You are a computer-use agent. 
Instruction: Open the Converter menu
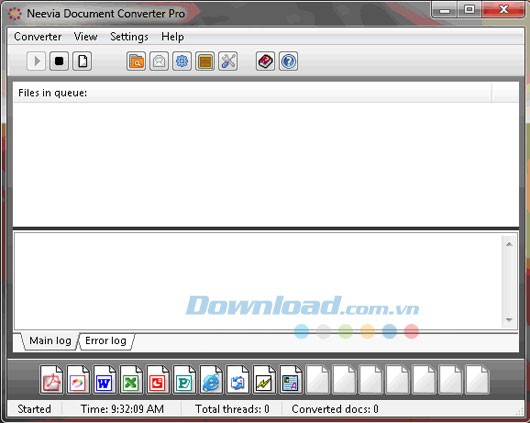38,37
